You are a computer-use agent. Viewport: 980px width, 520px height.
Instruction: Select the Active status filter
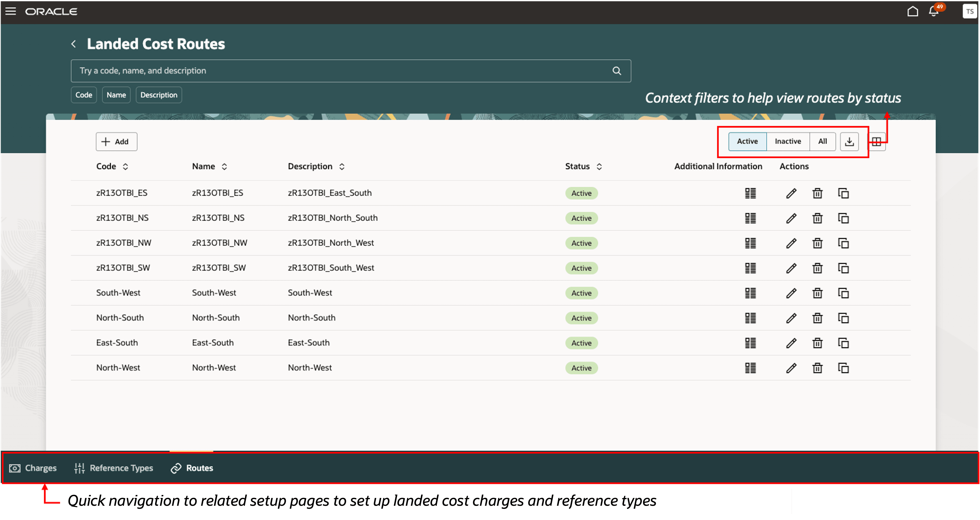pyautogui.click(x=747, y=142)
